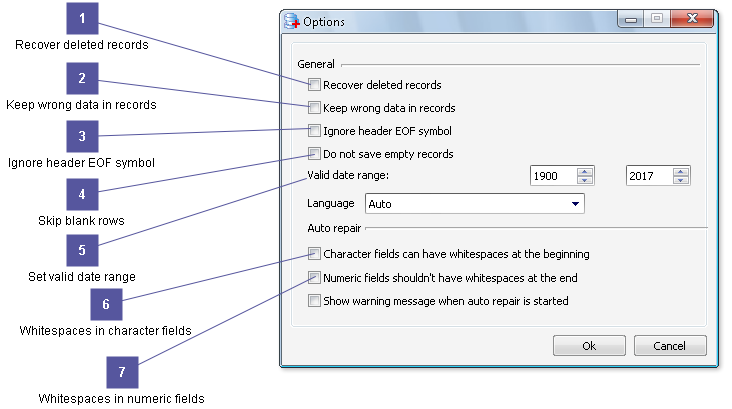Screen dimensions: 732x409
Task: Click the Options dialog database icon
Action: pos(292,21)
